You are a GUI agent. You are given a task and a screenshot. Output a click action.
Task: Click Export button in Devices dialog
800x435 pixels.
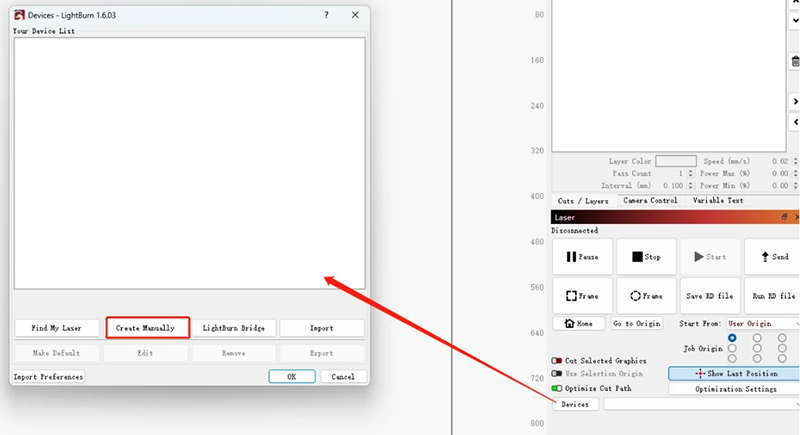click(x=321, y=353)
